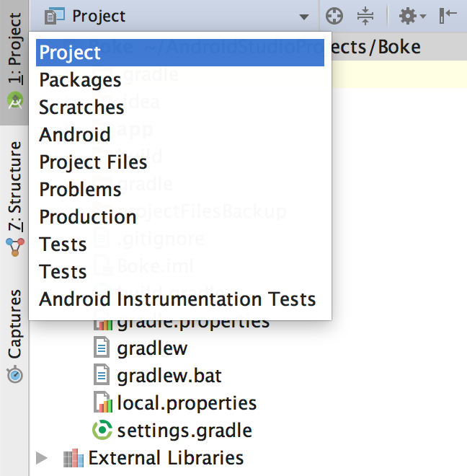Image resolution: width=467 pixels, height=476 pixels.
Task: Select the gradlew file in tree
Action: (x=151, y=349)
